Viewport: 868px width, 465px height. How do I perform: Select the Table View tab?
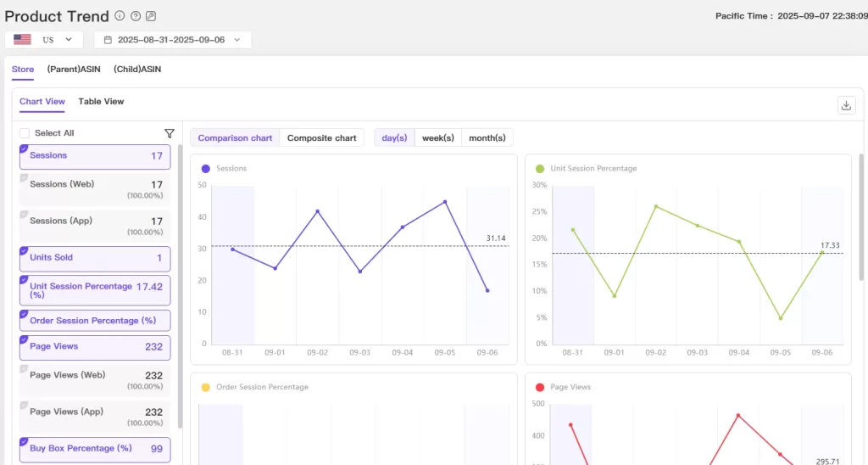pyautogui.click(x=102, y=102)
